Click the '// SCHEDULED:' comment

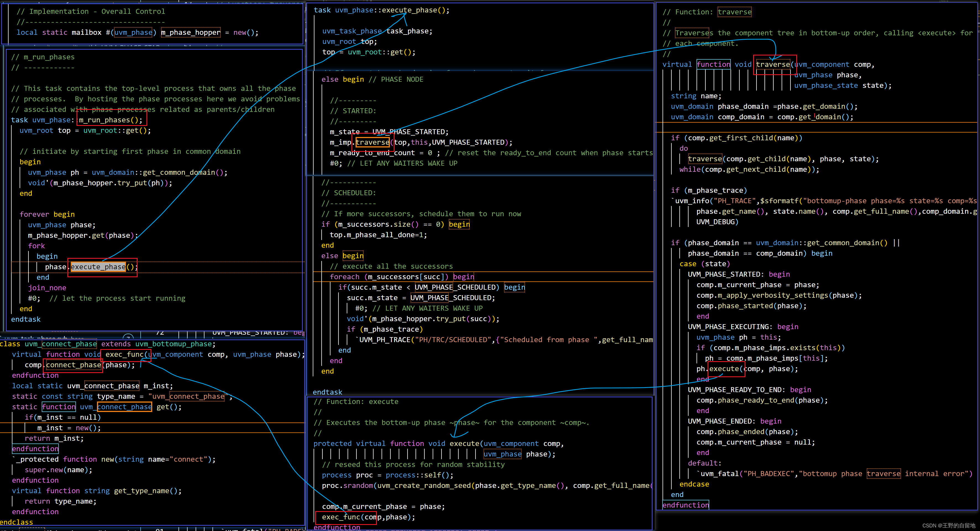click(x=348, y=193)
